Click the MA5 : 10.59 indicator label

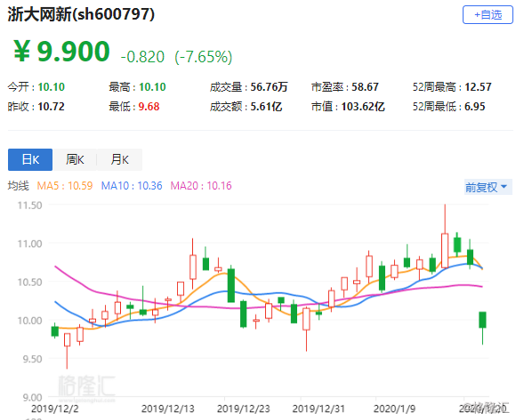click(x=65, y=186)
